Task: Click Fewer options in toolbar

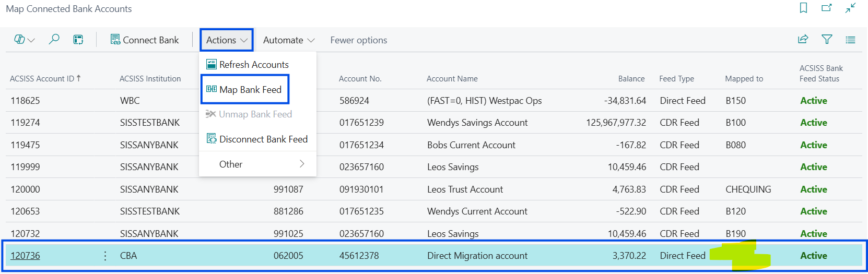Action: [358, 40]
